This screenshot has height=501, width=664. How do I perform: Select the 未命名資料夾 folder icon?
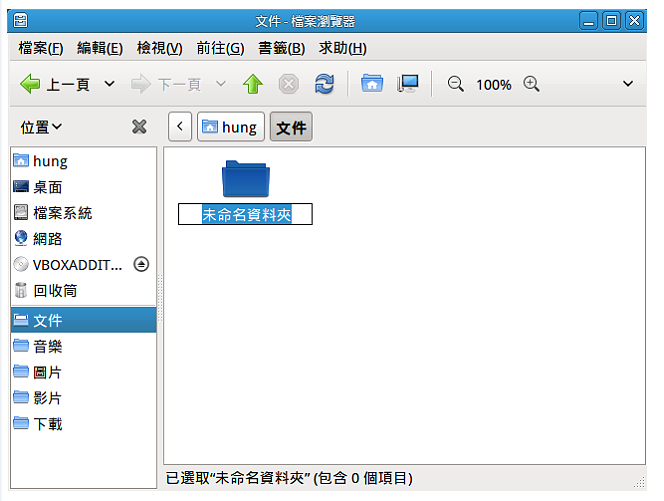(x=246, y=178)
